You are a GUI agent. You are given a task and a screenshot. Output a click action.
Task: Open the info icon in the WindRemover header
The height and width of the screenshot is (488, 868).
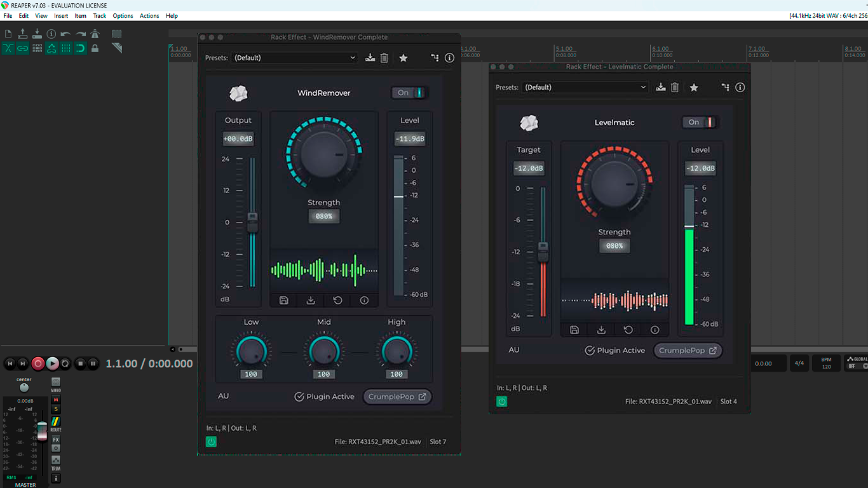[x=450, y=58]
